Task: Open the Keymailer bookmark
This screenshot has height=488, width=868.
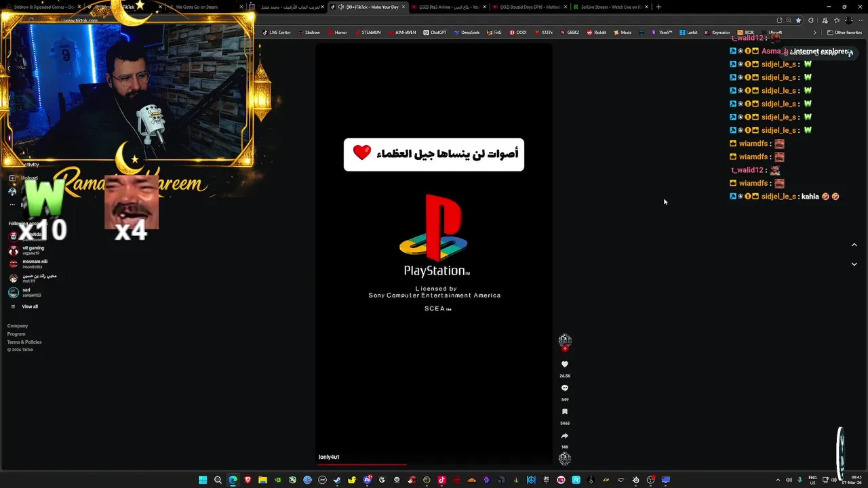Action: (717, 33)
